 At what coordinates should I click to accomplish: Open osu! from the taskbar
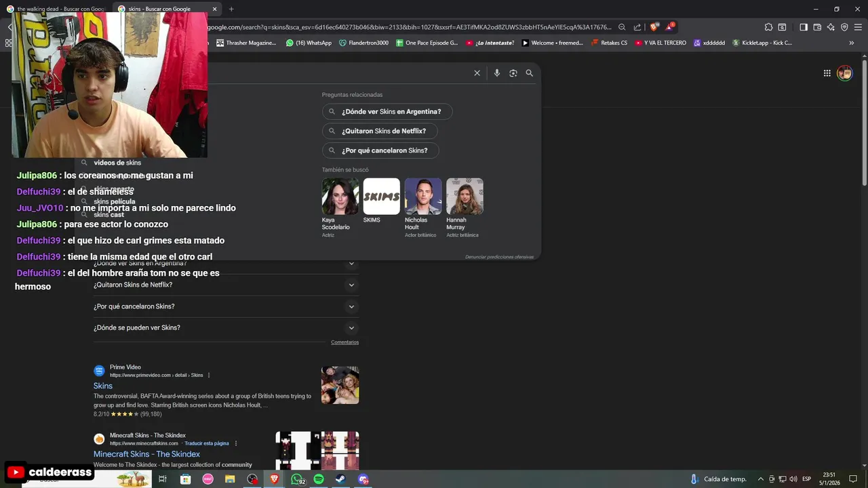click(x=208, y=479)
